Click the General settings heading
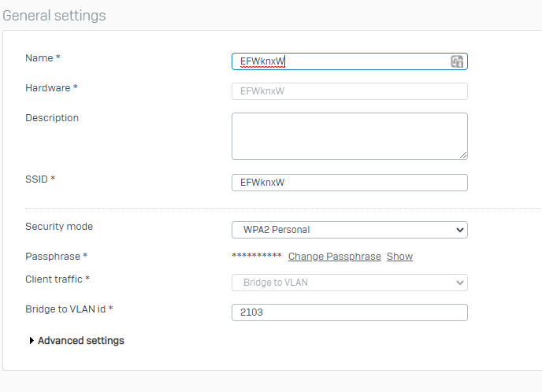 click(54, 16)
